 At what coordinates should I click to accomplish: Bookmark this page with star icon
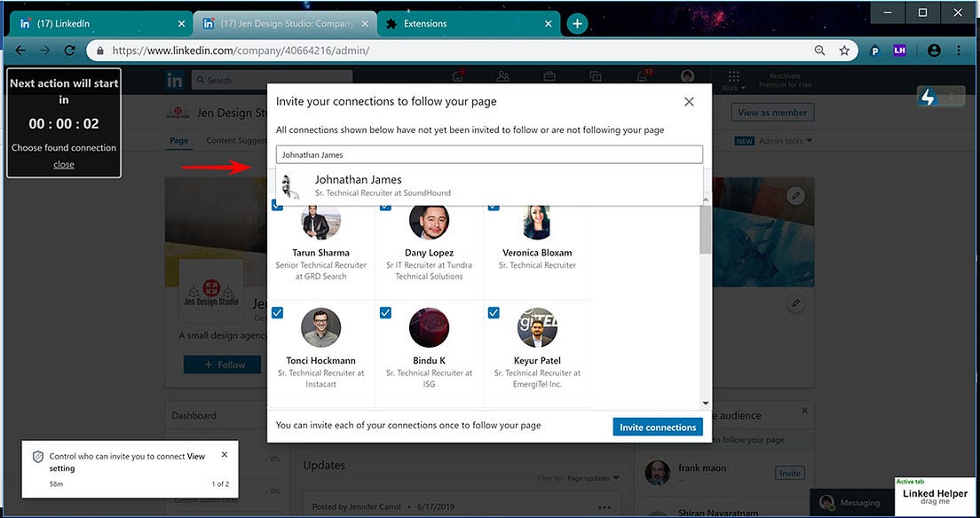844,51
